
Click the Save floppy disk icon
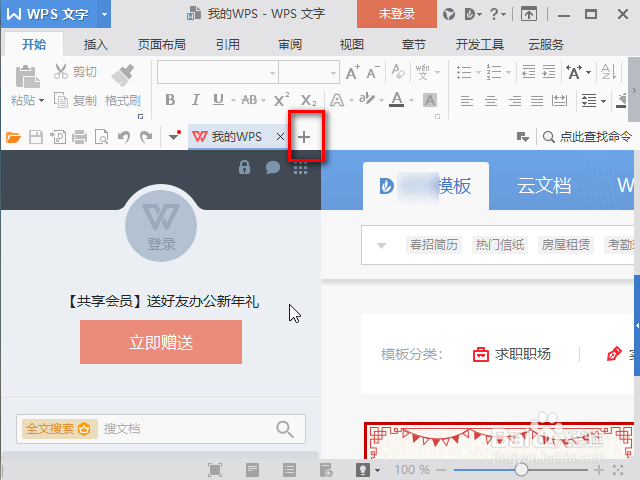coord(36,137)
